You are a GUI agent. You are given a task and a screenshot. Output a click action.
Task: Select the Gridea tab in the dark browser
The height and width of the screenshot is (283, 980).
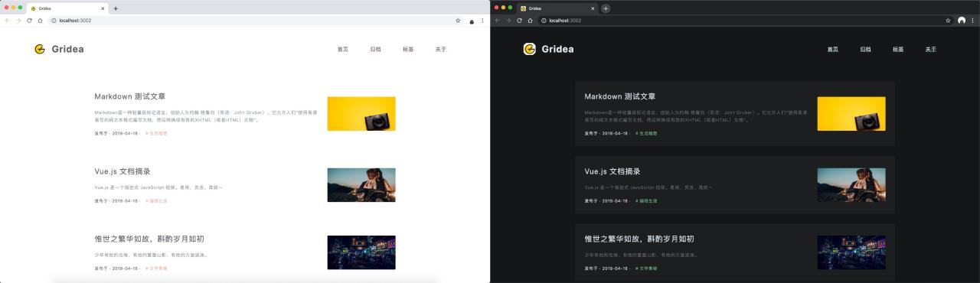[x=557, y=8]
